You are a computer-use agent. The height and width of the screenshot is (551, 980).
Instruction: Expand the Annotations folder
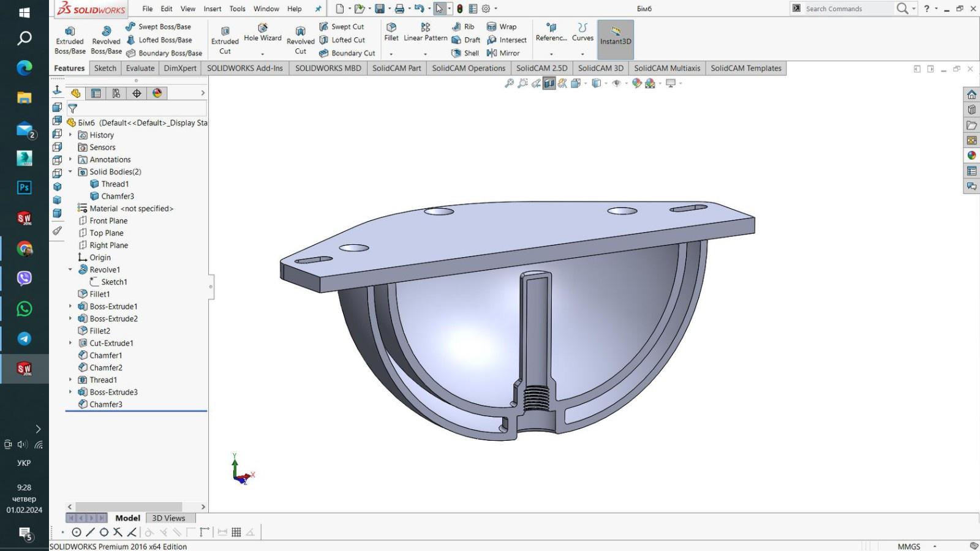(x=70, y=159)
